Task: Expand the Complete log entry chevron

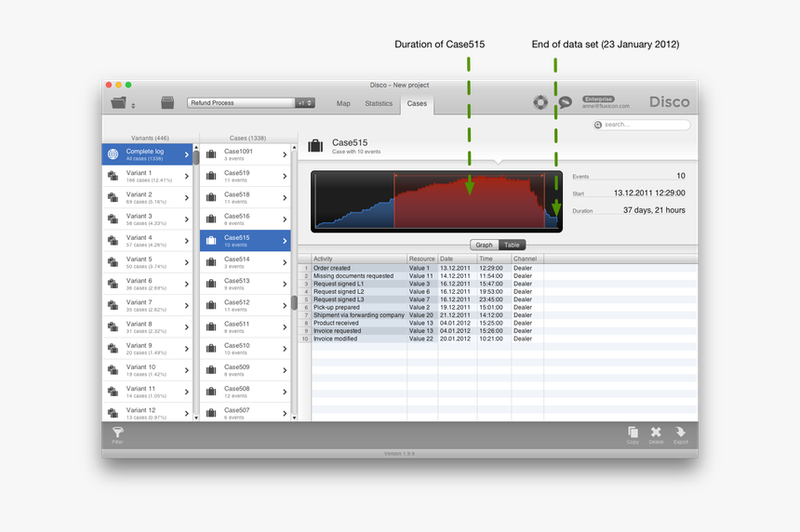Action: 187,154
